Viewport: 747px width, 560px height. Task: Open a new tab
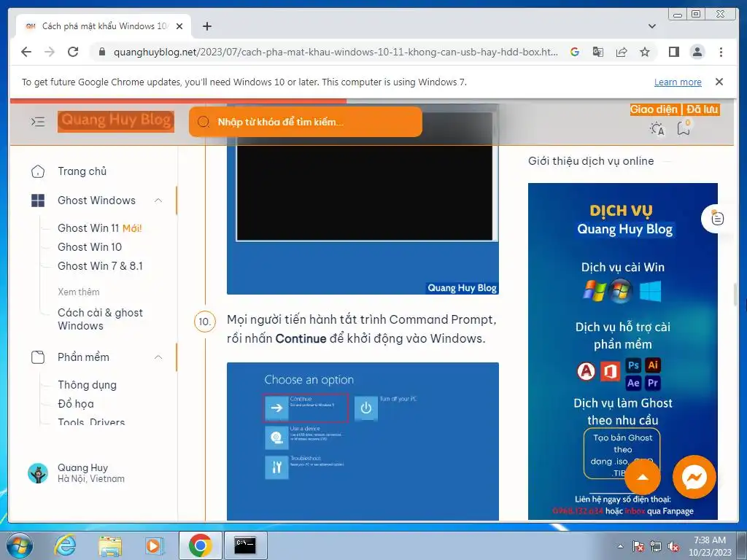(206, 26)
